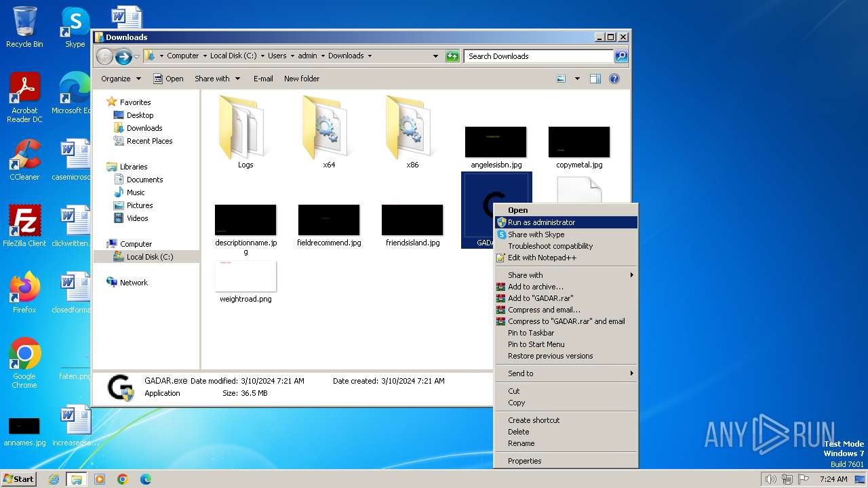The height and width of the screenshot is (488, 868).
Task: Open Internet Explorer from the taskbar
Action: (x=54, y=479)
